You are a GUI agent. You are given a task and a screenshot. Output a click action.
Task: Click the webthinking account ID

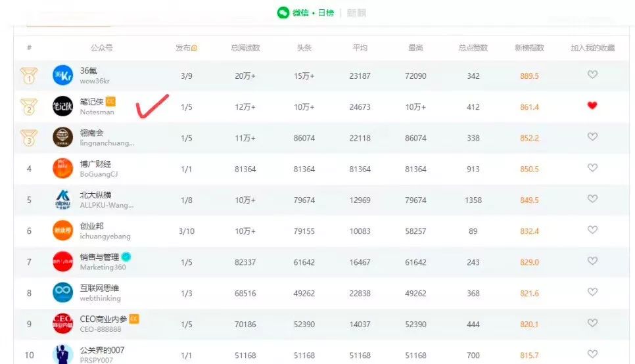click(x=100, y=298)
